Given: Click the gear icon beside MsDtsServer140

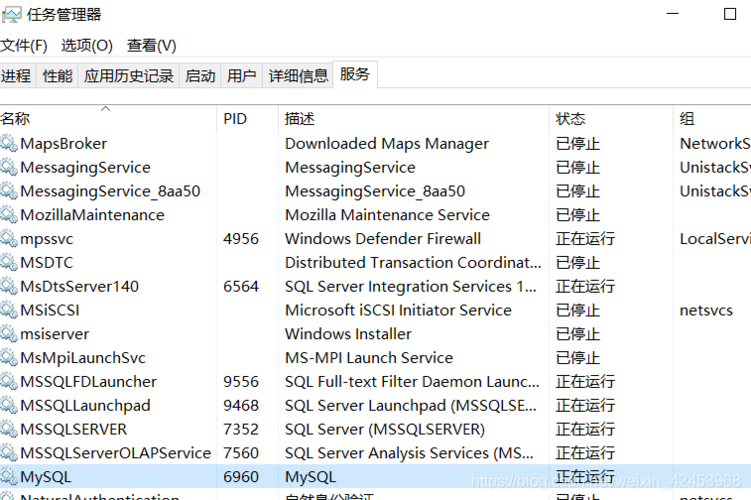Looking at the screenshot, I should click(9, 286).
